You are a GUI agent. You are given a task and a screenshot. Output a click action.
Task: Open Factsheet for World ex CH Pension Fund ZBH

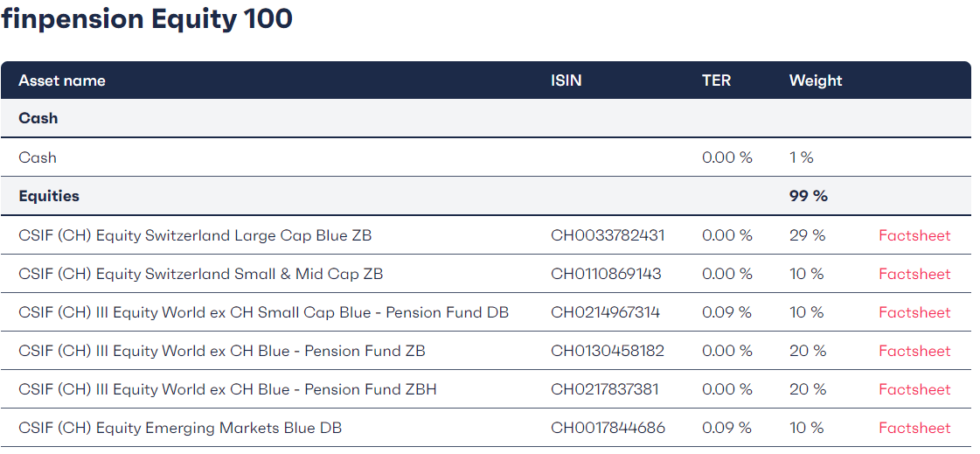click(x=914, y=389)
